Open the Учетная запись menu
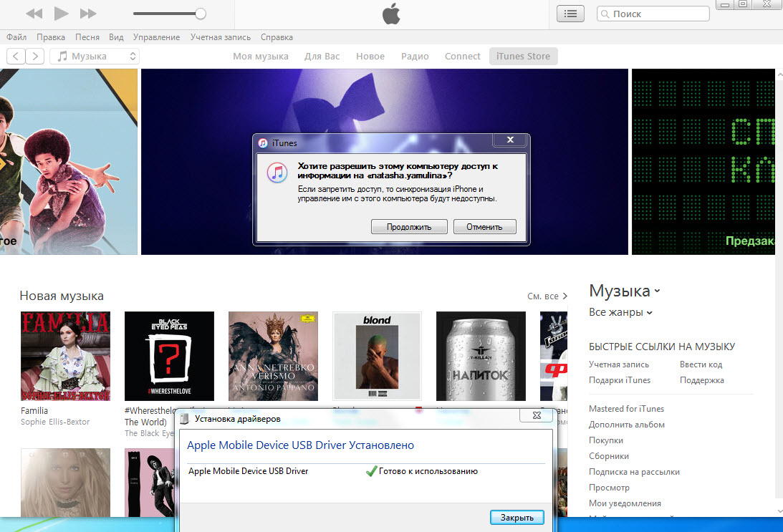This screenshot has width=783, height=532. 220,37
